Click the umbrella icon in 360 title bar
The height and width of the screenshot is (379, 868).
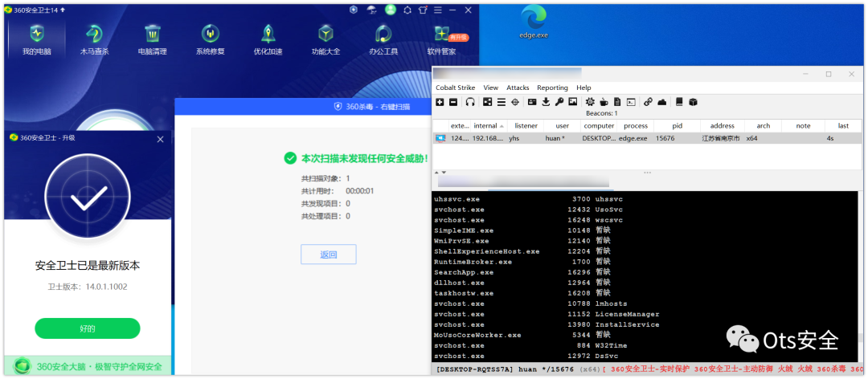pos(371,10)
